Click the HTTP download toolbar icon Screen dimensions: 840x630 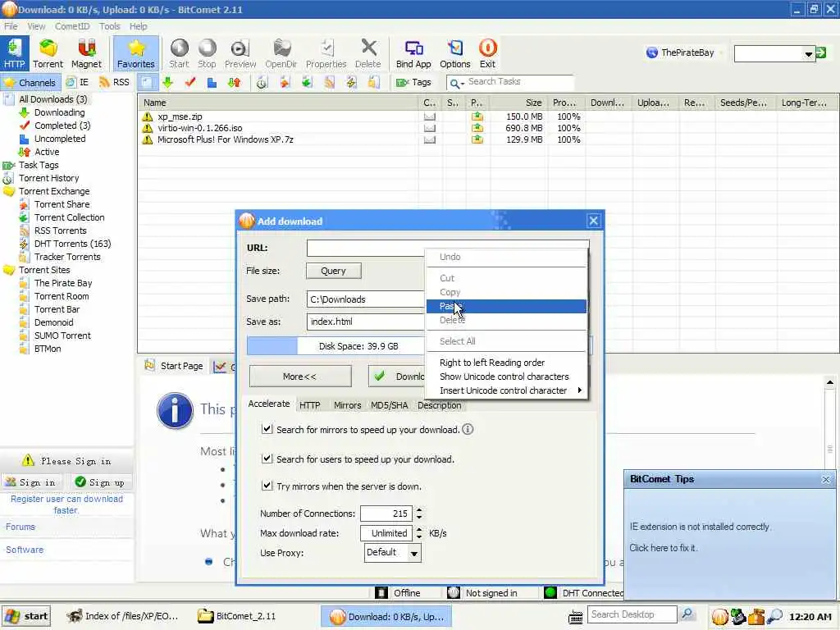(x=14, y=53)
